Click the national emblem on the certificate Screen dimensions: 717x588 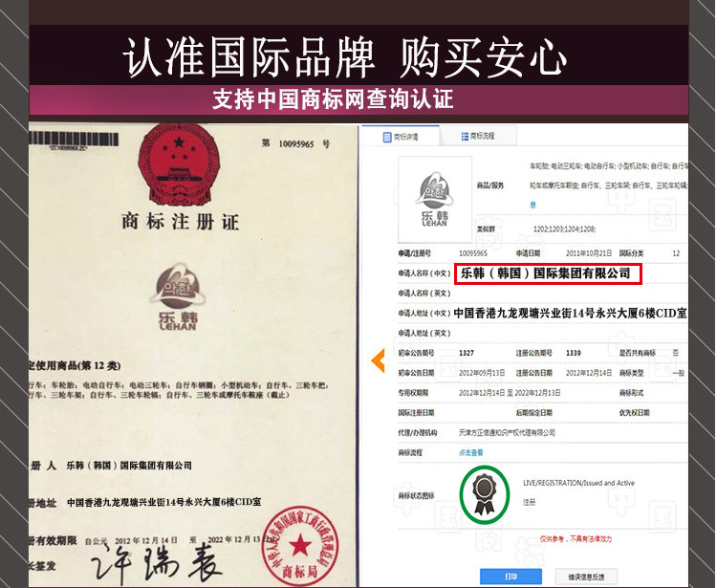pos(180,164)
